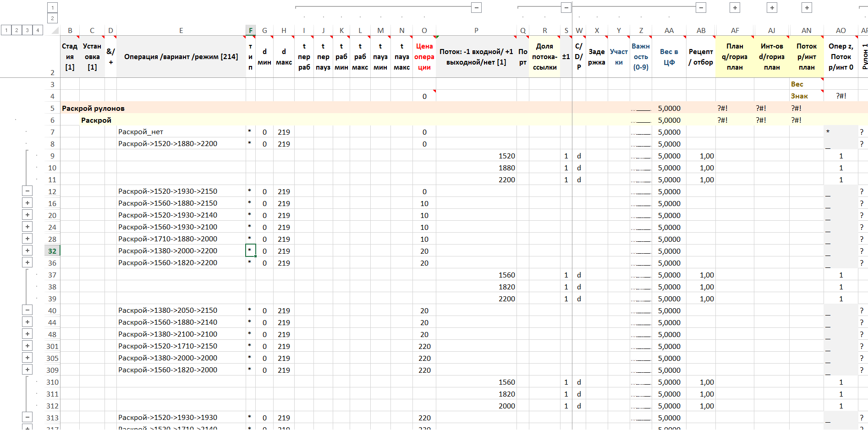Collapse the column group above column AB
868x430 pixels.
[701, 7]
